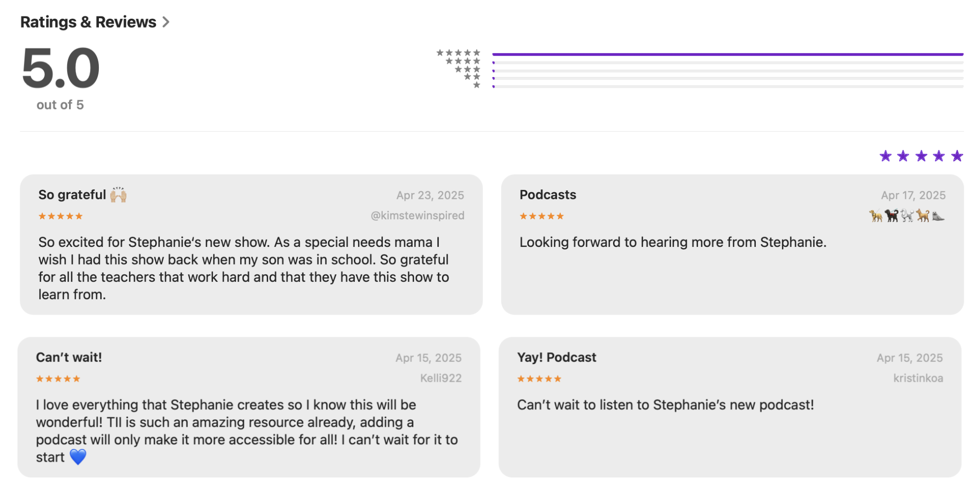Image resolution: width=980 pixels, height=504 pixels.
Task: Open the Ratings & Reviews heading link
Action: coord(88,22)
